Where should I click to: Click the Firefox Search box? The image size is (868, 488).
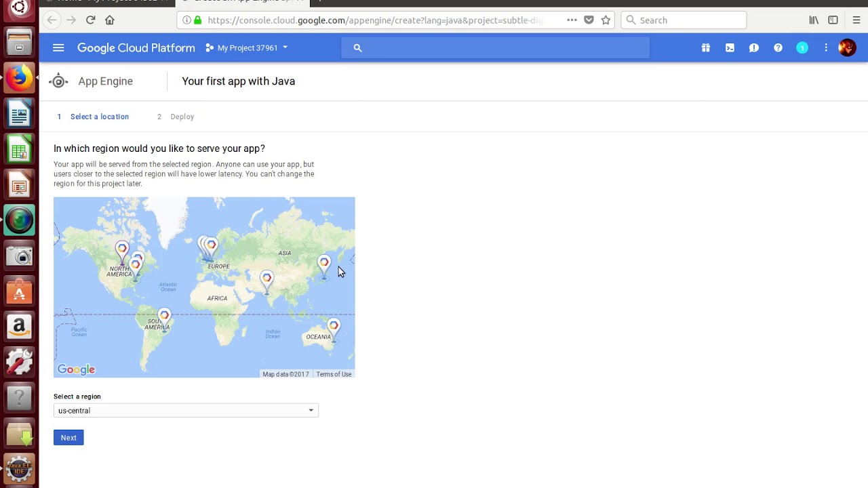(684, 20)
